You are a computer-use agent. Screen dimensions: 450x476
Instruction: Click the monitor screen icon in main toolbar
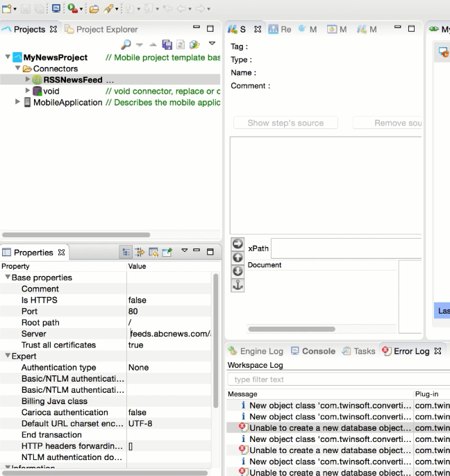coord(56,8)
